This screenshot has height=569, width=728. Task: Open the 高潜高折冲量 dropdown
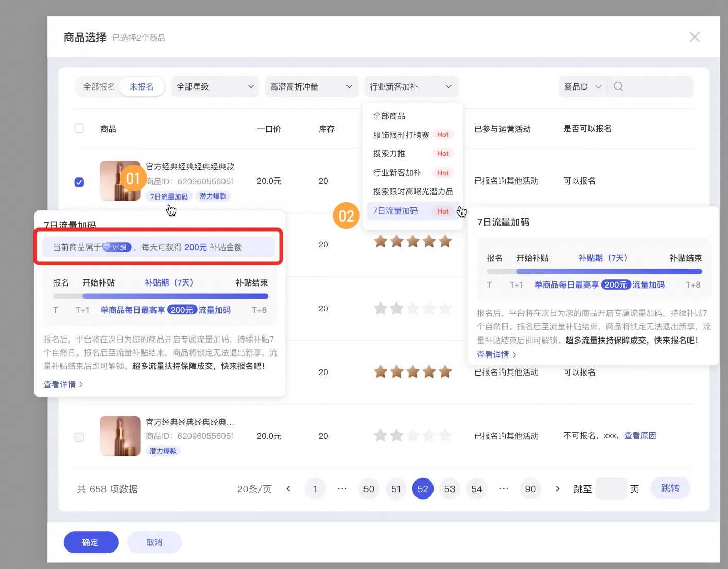(x=311, y=87)
